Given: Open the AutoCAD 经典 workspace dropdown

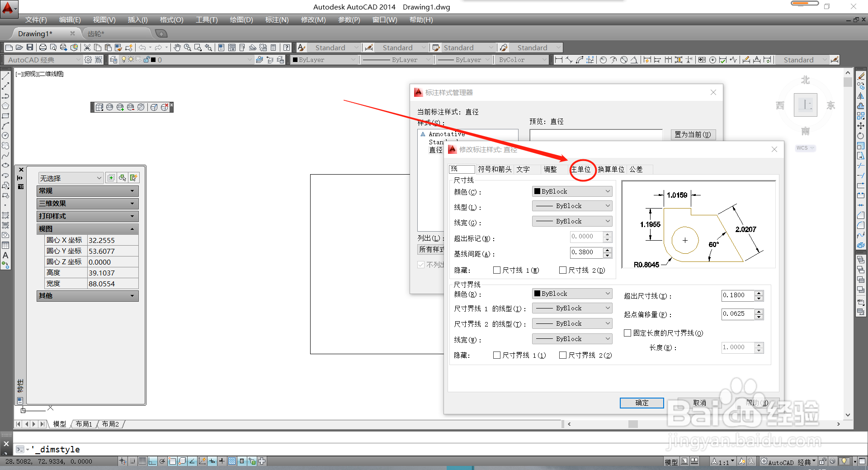Looking at the screenshot, I should click(43, 60).
